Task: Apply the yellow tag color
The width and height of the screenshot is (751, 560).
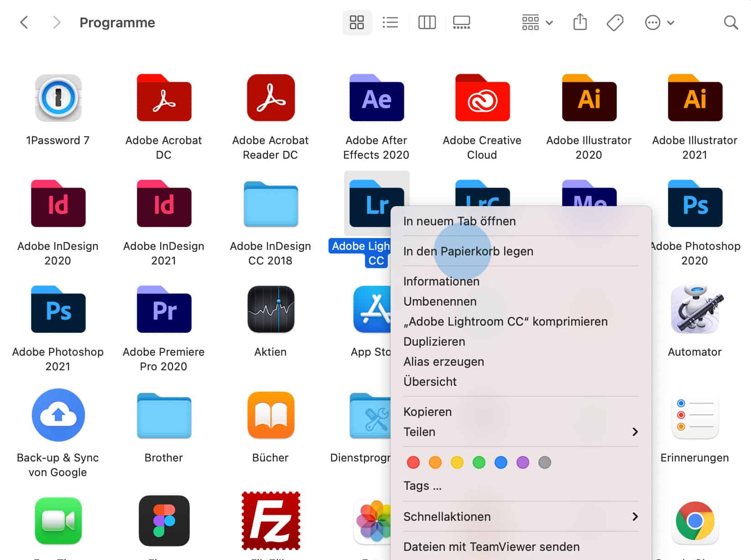Action: (457, 462)
